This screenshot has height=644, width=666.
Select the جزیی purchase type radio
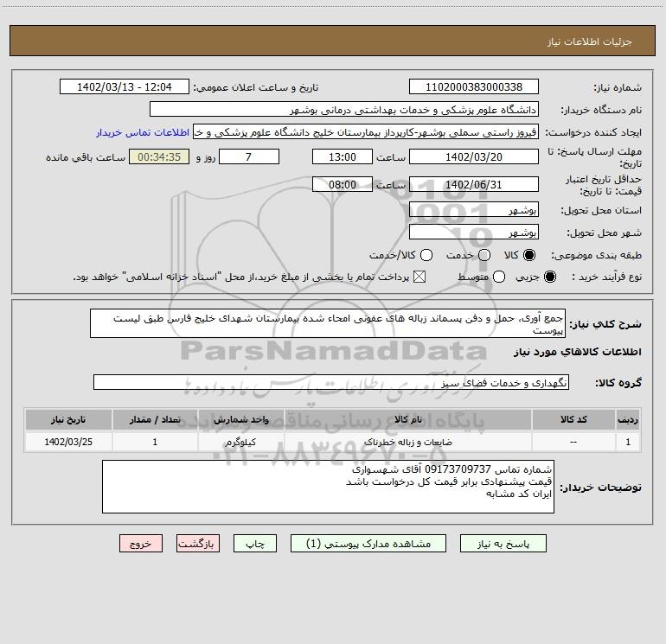click(549, 277)
